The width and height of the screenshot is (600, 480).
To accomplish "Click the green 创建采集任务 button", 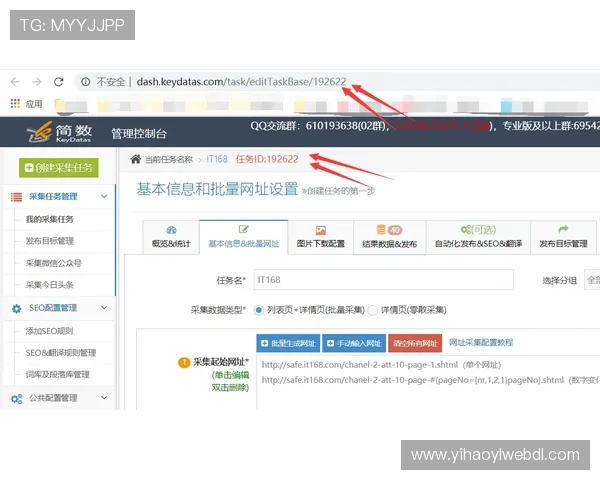I will [x=59, y=168].
